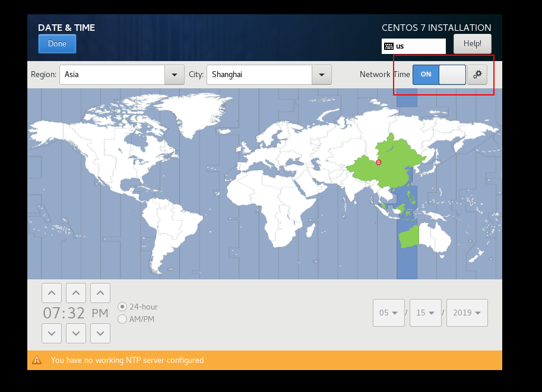Decrease the hour value
542x392 pixels.
pyautogui.click(x=52, y=333)
